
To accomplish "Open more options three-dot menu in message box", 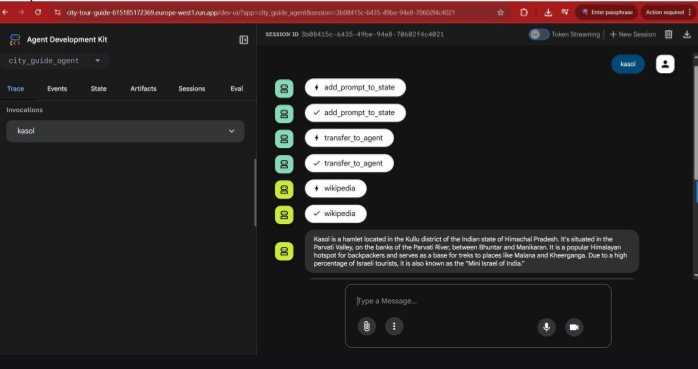I will [394, 327].
